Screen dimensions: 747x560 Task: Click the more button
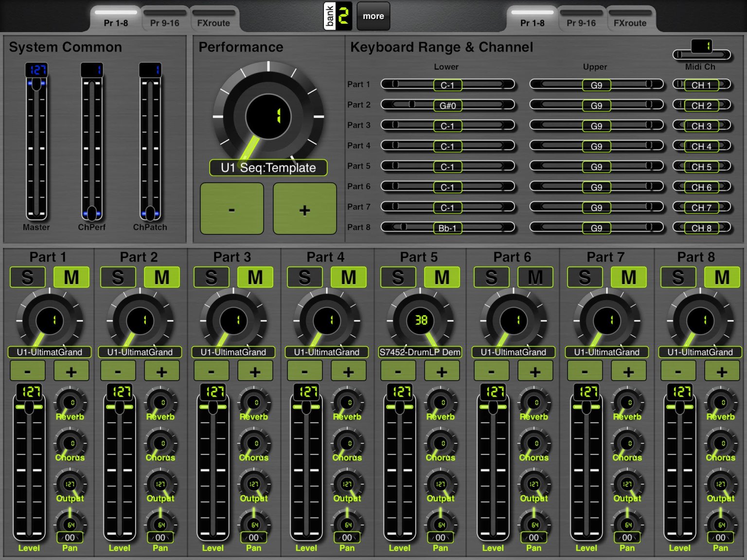[x=373, y=16]
